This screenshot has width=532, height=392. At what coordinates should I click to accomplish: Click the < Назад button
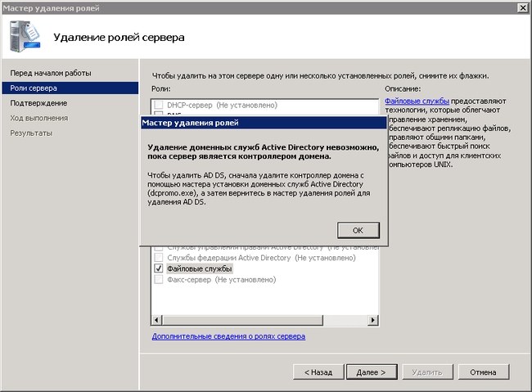(318, 372)
